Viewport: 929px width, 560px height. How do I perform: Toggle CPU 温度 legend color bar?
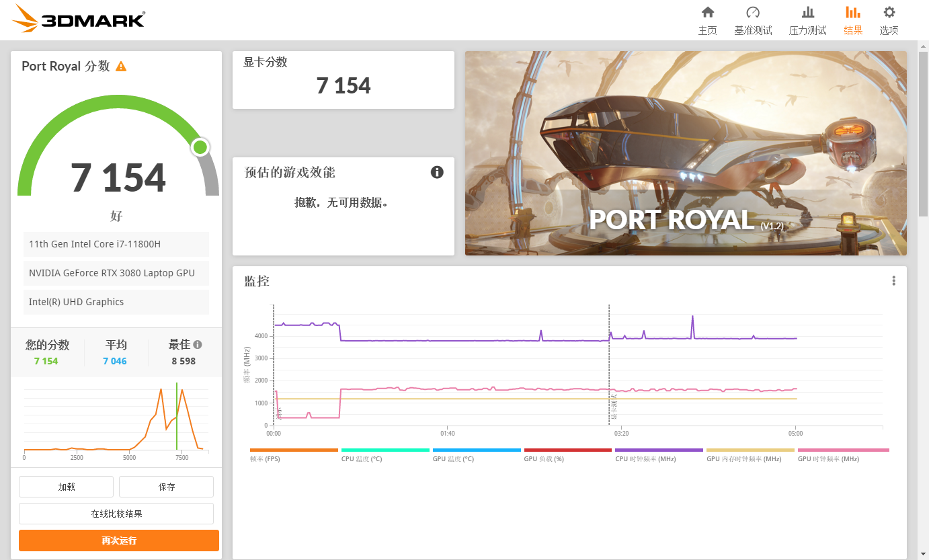pos(385,450)
